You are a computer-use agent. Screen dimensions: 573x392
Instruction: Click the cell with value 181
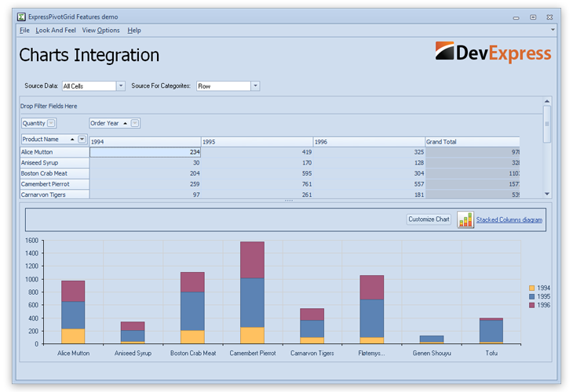click(x=369, y=194)
